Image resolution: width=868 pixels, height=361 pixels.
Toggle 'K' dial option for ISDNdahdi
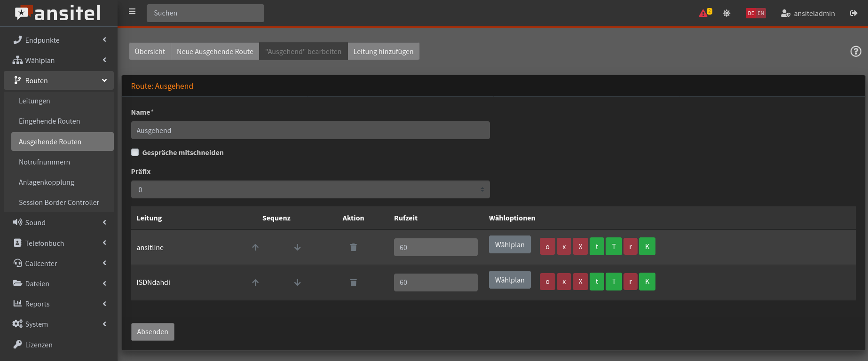pyautogui.click(x=647, y=282)
